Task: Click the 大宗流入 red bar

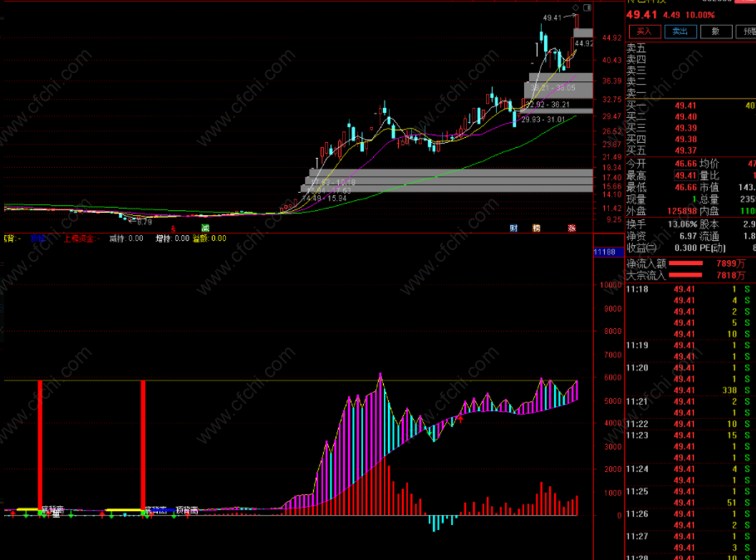Action: pos(685,275)
